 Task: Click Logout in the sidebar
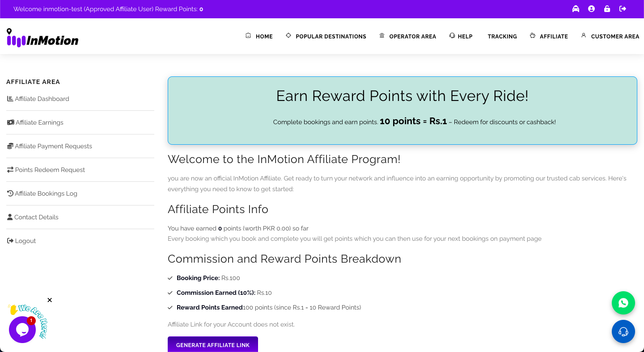pyautogui.click(x=25, y=241)
